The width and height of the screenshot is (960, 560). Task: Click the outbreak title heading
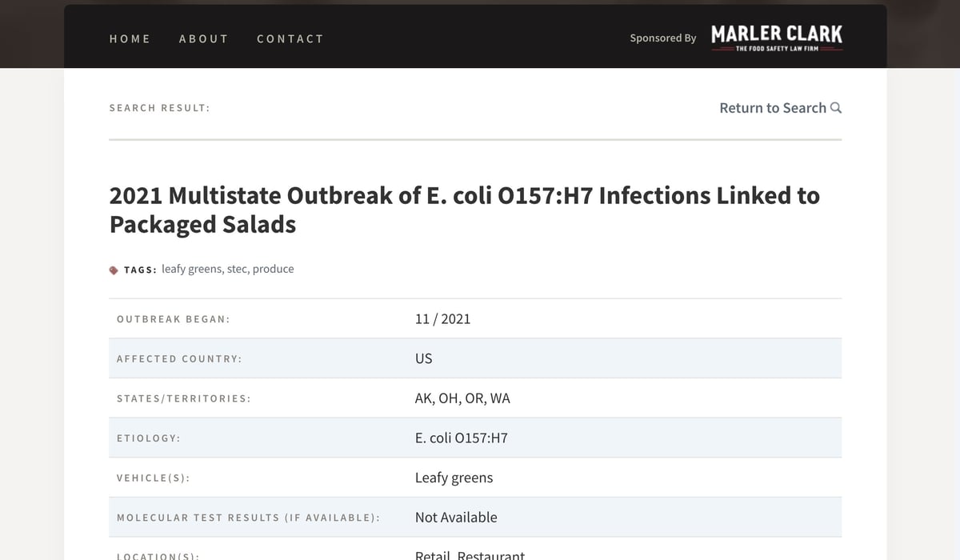coord(465,210)
